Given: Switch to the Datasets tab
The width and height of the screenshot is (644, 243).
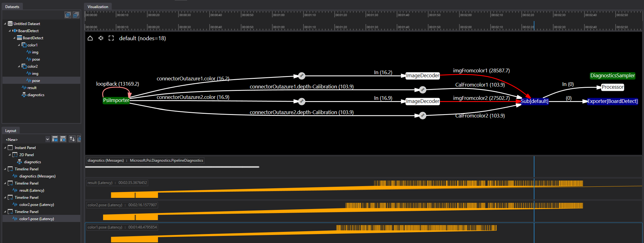Looking at the screenshot, I should pyautogui.click(x=12, y=6).
